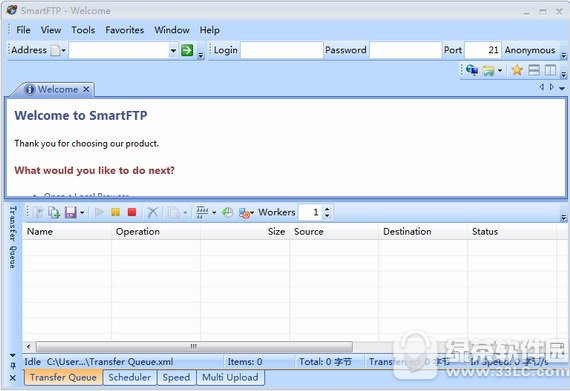Open a new remote browser globe icon
This screenshot has height=391, width=570.
pos(472,70)
